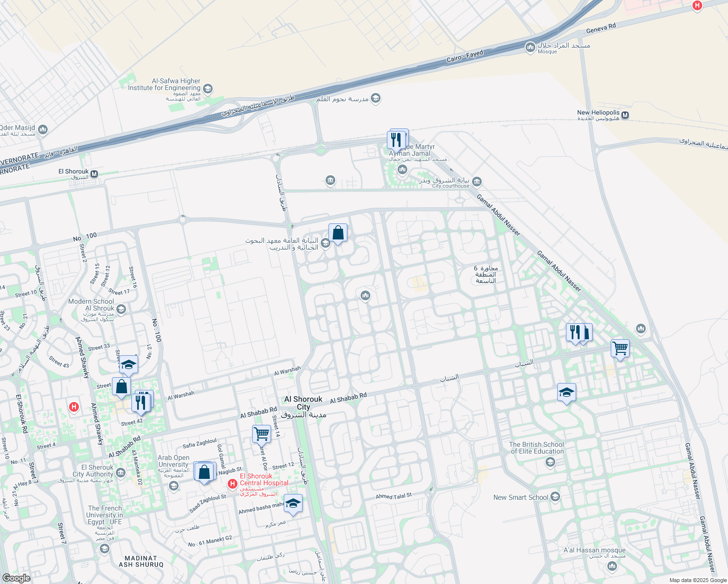Select the City courthouse icon
Screen dimensions: 728x584
point(477,182)
